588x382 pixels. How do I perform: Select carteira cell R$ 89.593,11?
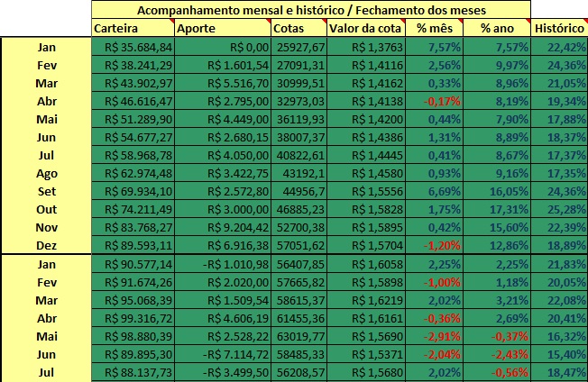point(133,245)
